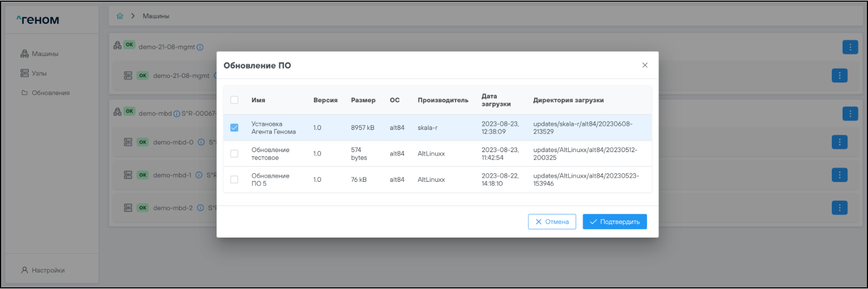The height and width of the screenshot is (289, 868).
Task: Click info icon next to demo-mbd-1
Action: pos(199,175)
